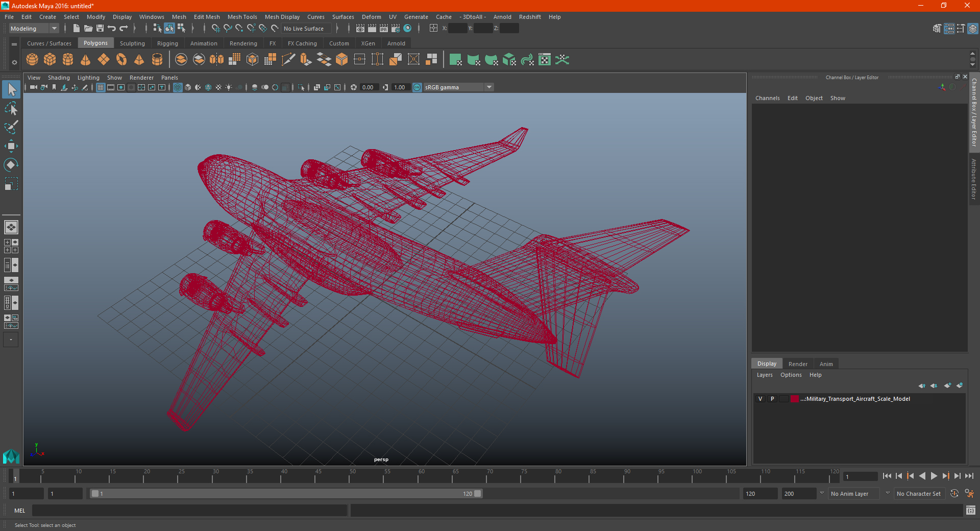Toggle wireframe display in viewport toolbar
This screenshot has height=531, width=980.
pyautogui.click(x=178, y=87)
